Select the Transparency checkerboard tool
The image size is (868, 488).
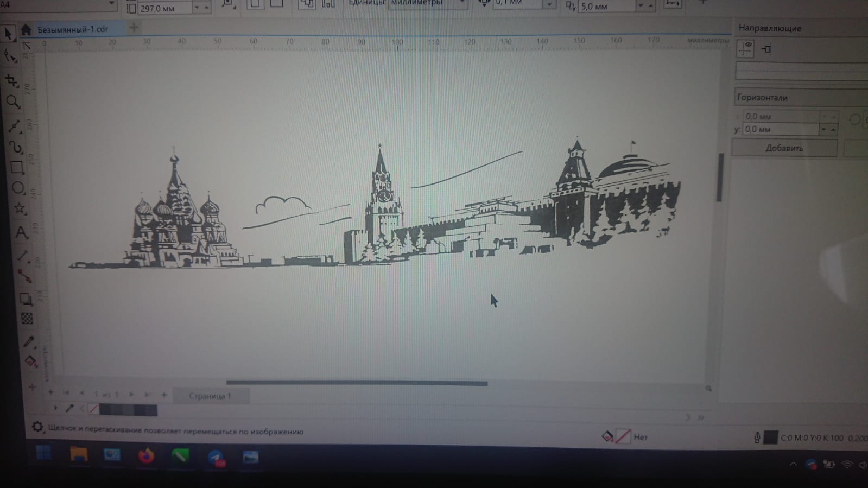[x=27, y=319]
